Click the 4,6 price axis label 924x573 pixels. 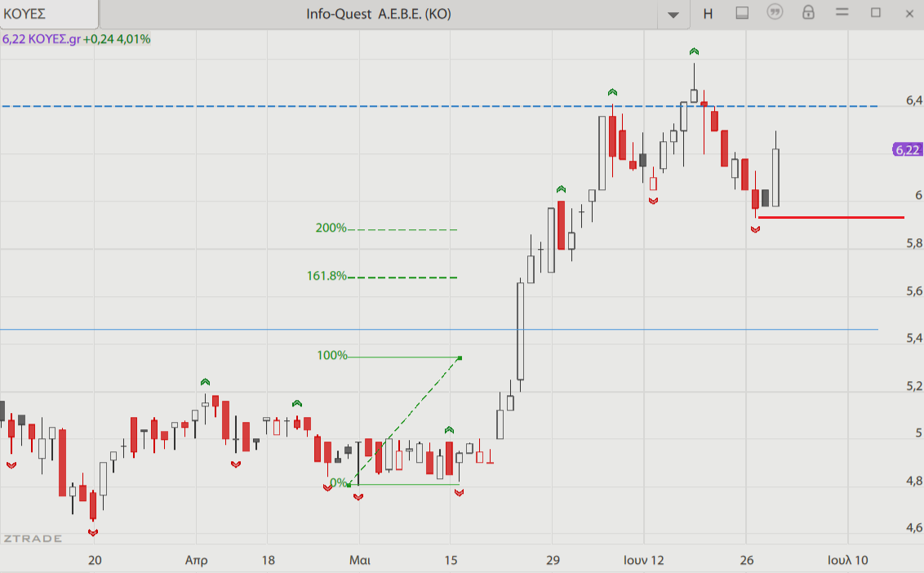(x=914, y=527)
